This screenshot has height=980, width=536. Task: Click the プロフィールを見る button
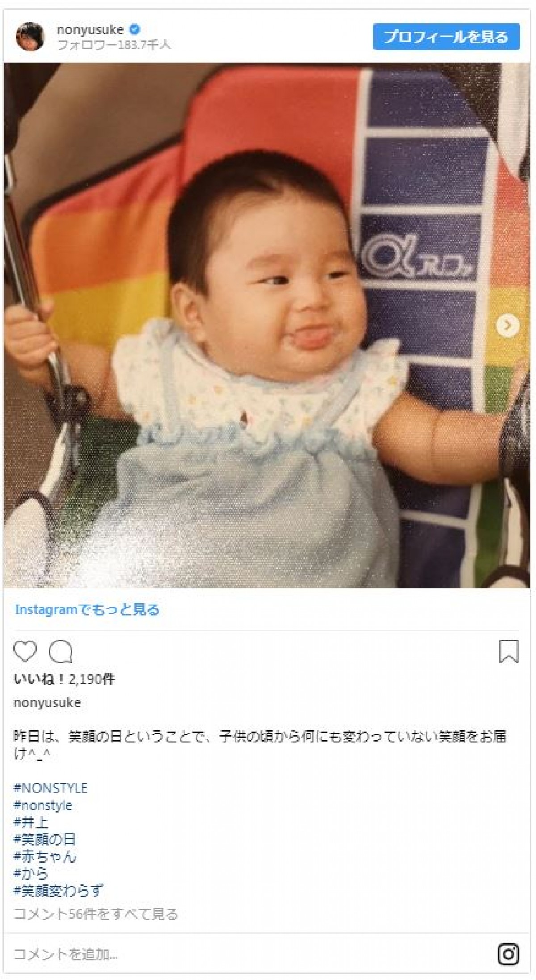tap(446, 37)
